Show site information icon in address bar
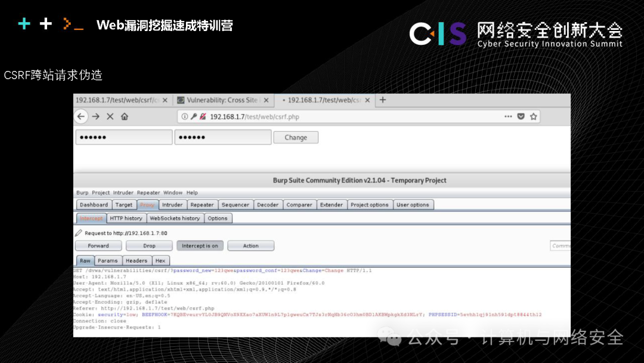The height and width of the screenshot is (363, 644). pyautogui.click(x=185, y=117)
